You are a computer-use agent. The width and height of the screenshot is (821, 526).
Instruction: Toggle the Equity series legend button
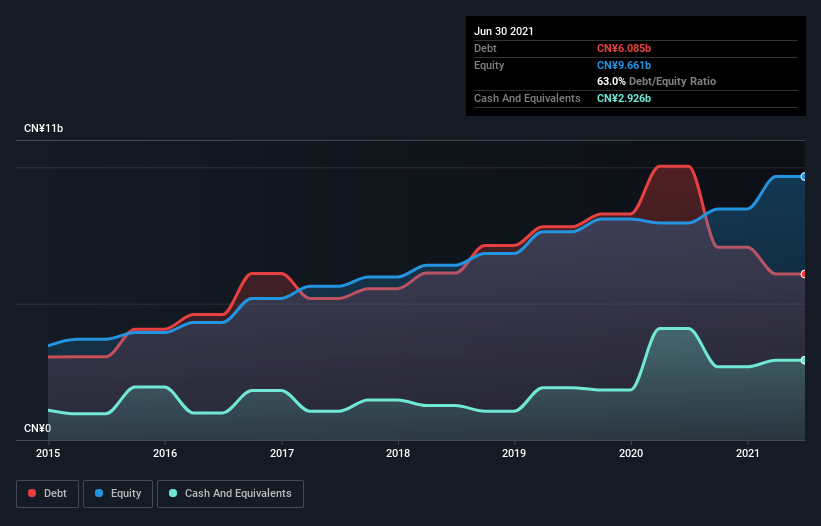tap(118, 494)
